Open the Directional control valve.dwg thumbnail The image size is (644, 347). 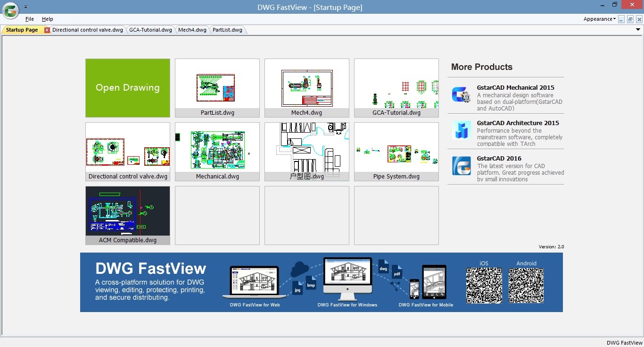[128, 152]
